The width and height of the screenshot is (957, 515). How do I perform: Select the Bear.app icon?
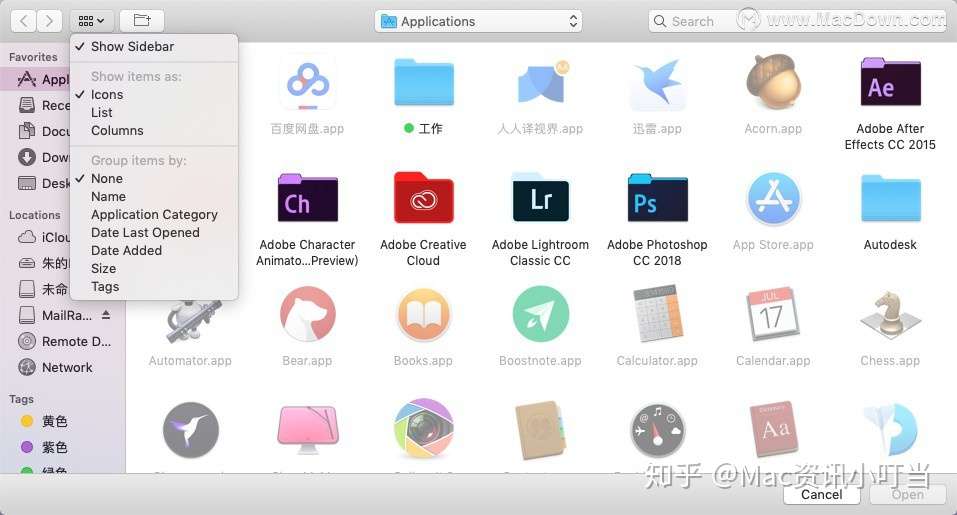308,314
